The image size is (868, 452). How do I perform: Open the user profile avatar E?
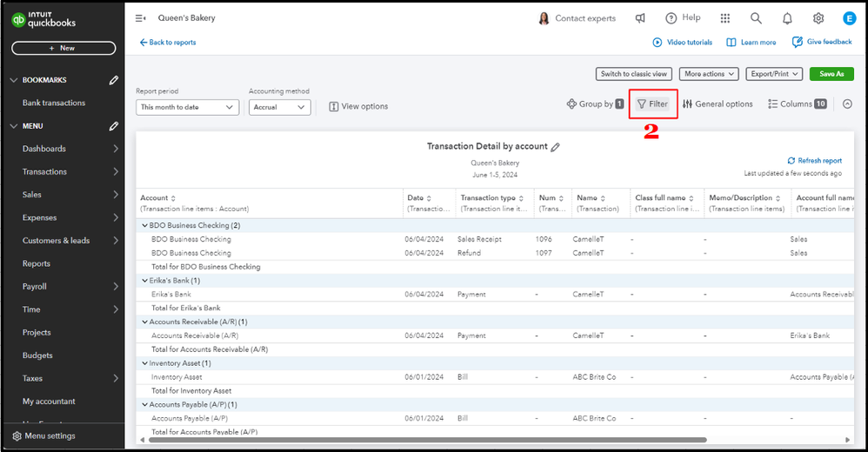pos(849,18)
